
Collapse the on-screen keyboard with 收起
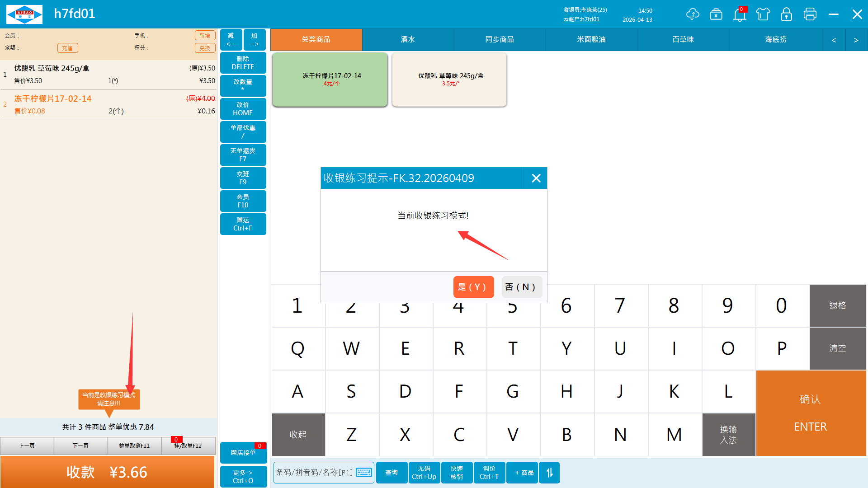point(298,435)
